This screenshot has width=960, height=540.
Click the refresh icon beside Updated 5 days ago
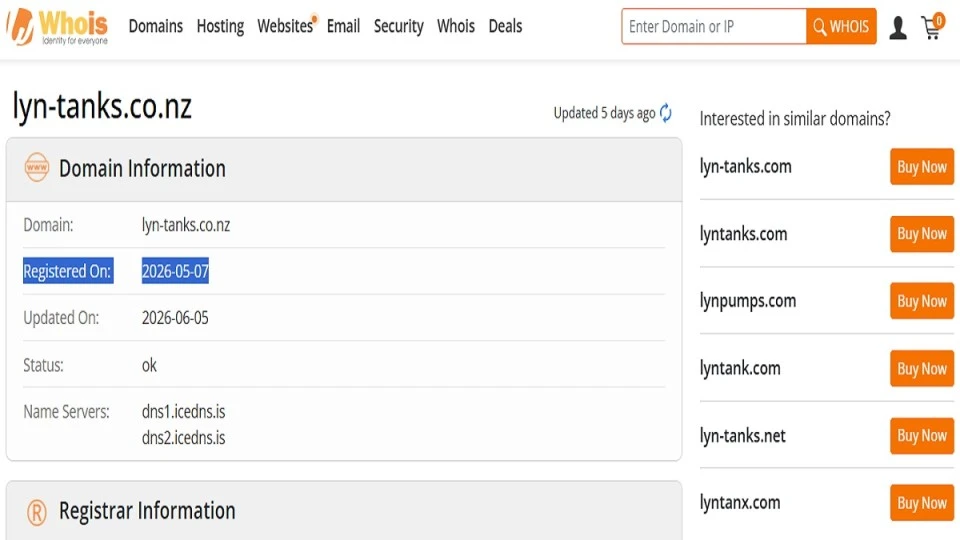[666, 113]
